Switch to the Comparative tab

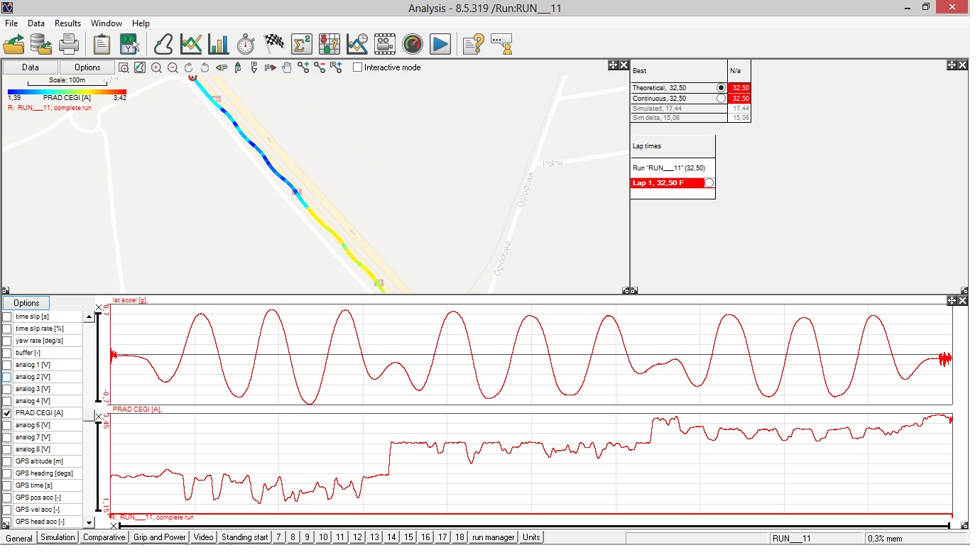coord(104,537)
